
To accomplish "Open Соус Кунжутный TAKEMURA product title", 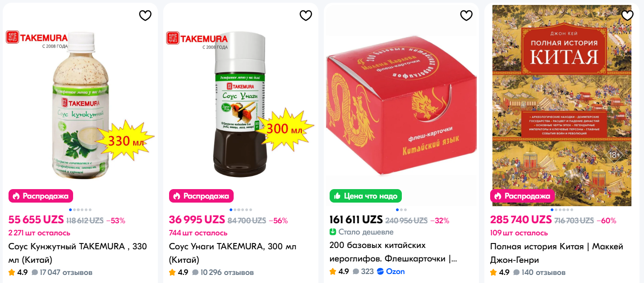I will click(x=78, y=253).
